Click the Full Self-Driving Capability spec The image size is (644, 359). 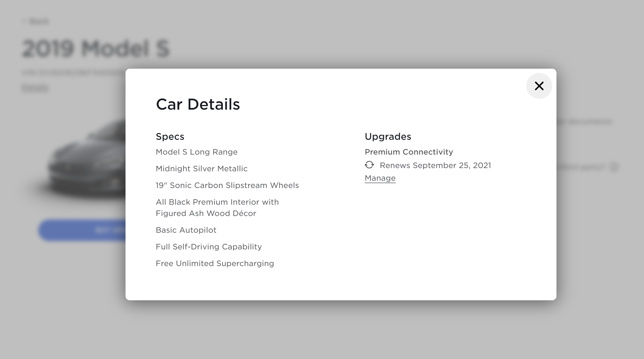point(209,247)
